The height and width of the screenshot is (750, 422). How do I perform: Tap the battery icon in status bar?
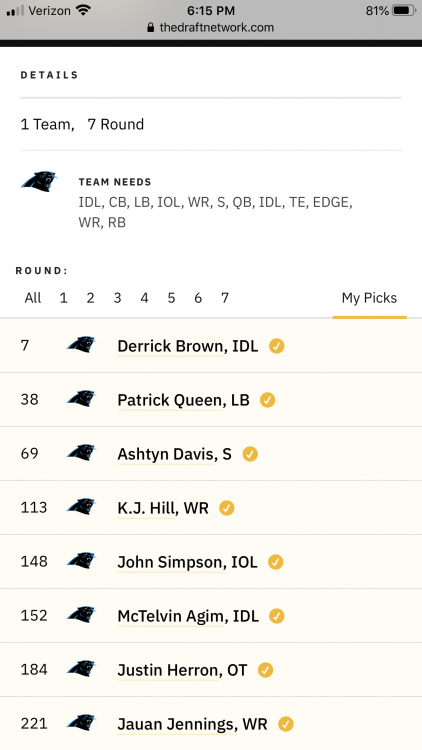(404, 11)
